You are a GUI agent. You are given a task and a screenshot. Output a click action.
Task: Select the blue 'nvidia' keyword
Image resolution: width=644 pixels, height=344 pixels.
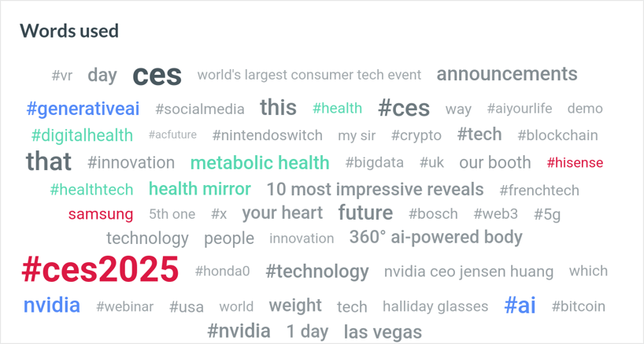coord(52,305)
